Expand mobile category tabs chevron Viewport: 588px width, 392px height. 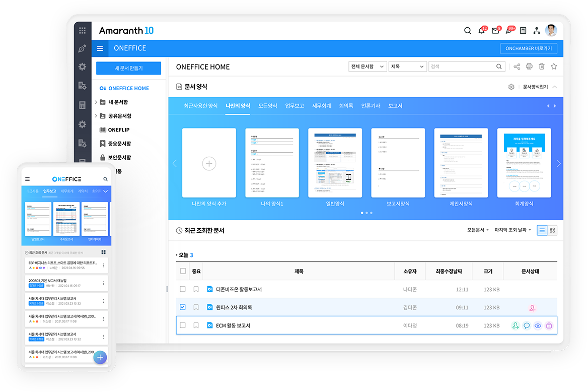click(x=106, y=191)
